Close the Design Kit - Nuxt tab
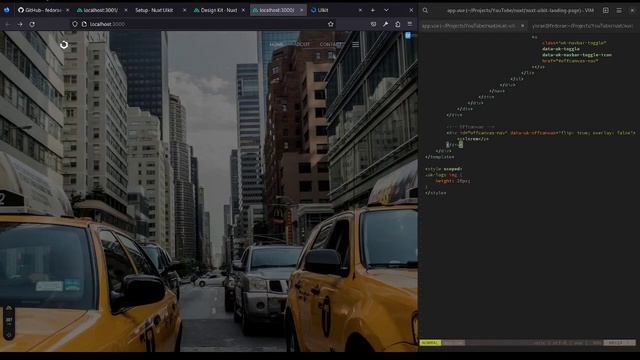The width and height of the screenshot is (640, 360). coord(243,10)
